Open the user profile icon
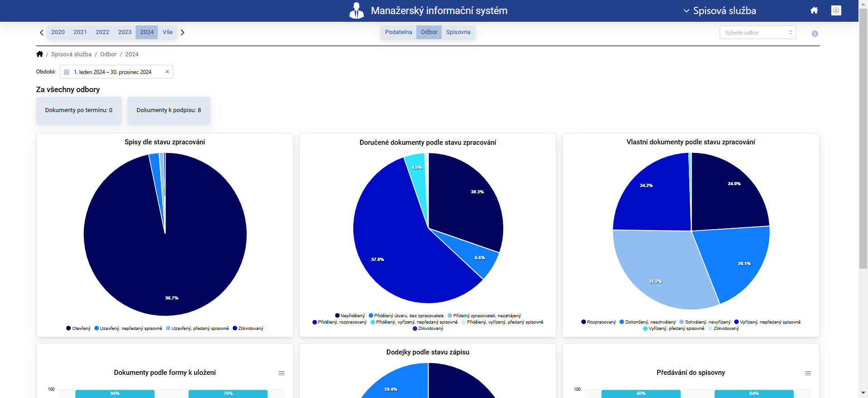The height and width of the screenshot is (398, 868). coord(836,10)
